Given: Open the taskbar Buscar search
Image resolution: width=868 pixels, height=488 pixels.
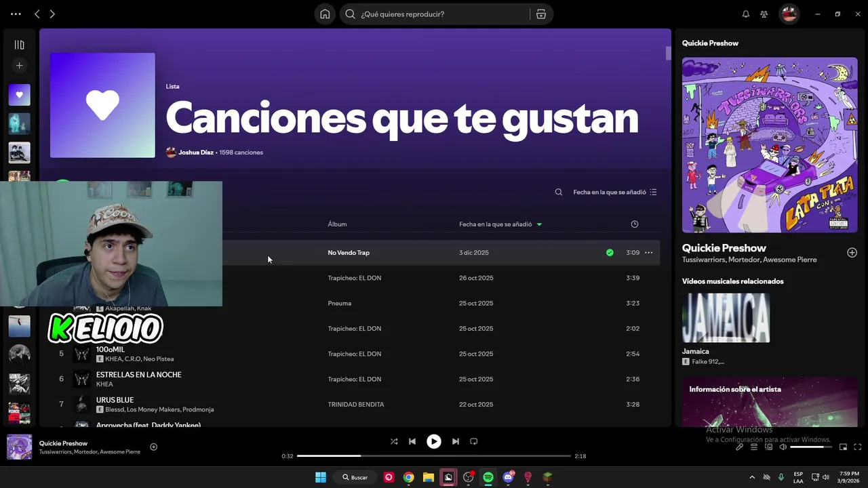Looking at the screenshot, I should click(x=355, y=477).
